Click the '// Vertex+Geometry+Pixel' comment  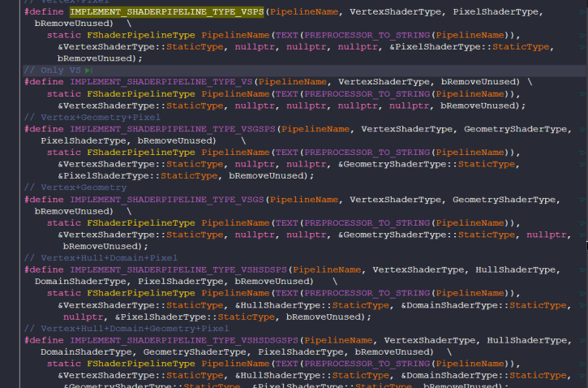92,118
